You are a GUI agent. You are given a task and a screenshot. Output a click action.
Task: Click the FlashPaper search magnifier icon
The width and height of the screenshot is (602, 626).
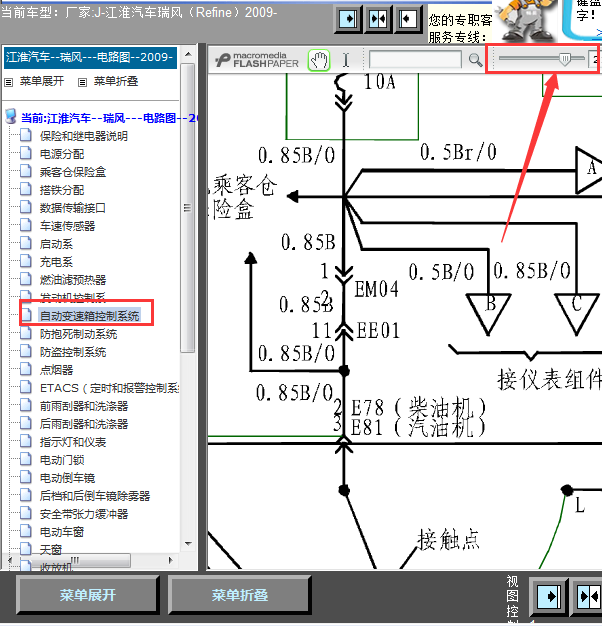[x=475, y=60]
